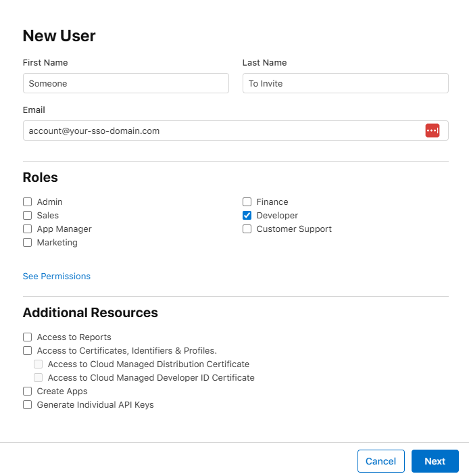The image size is (469, 476).
Task: Check the Customer Support role
Action: pyautogui.click(x=247, y=229)
